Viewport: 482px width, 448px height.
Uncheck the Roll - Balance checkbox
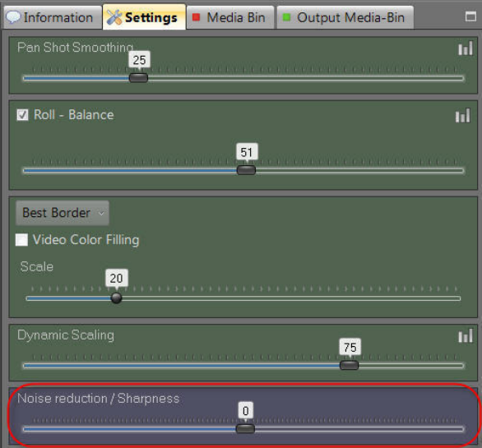click(22, 115)
